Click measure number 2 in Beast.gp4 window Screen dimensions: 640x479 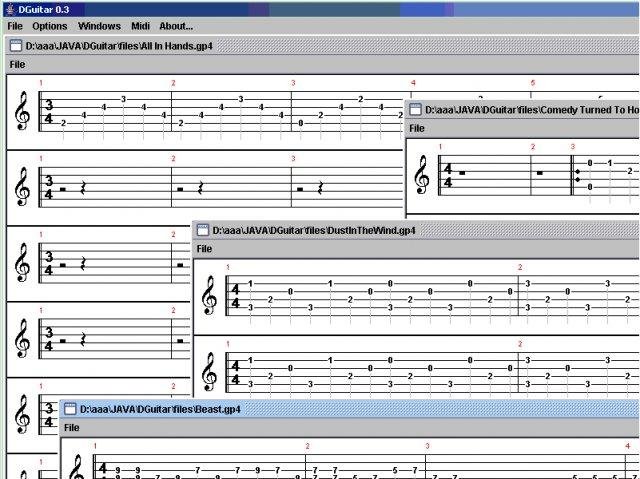[307, 446]
